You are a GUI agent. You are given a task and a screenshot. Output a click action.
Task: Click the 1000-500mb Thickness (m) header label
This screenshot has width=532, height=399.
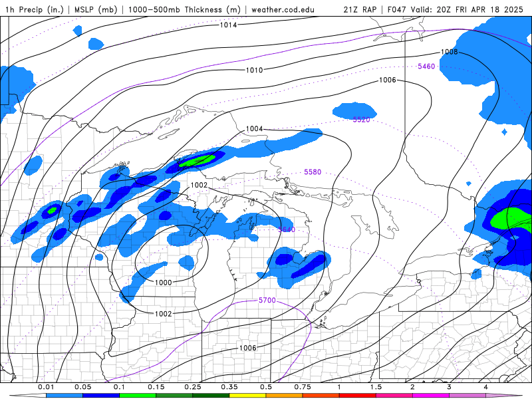[184, 9]
